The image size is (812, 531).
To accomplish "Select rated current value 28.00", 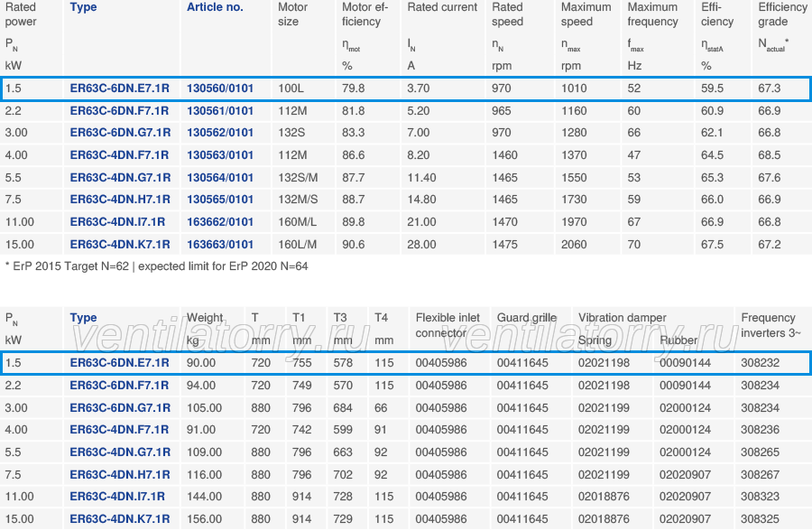I will tap(421, 244).
